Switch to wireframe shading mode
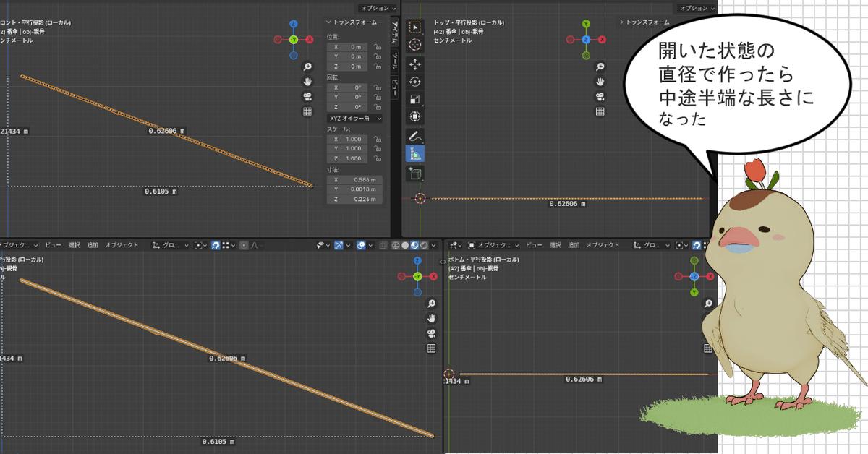Screen dimensions: 868x454 click(x=396, y=245)
